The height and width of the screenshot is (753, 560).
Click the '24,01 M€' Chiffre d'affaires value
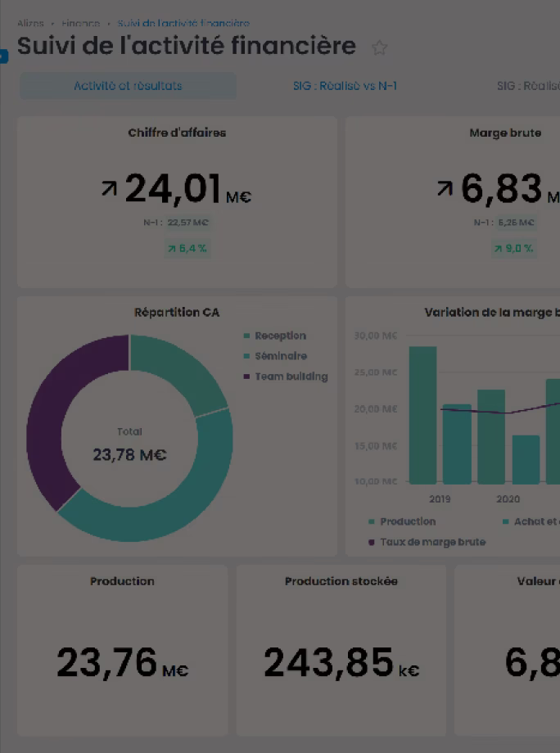176,189
